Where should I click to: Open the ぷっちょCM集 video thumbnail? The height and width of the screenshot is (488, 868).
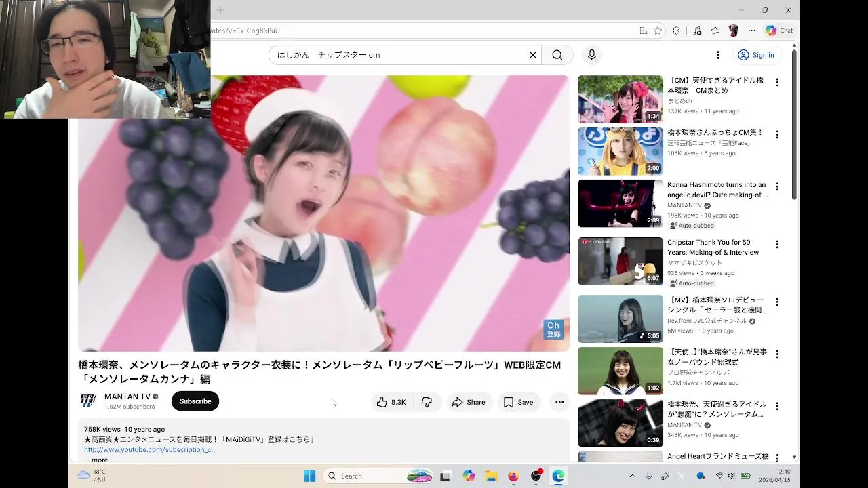click(620, 151)
